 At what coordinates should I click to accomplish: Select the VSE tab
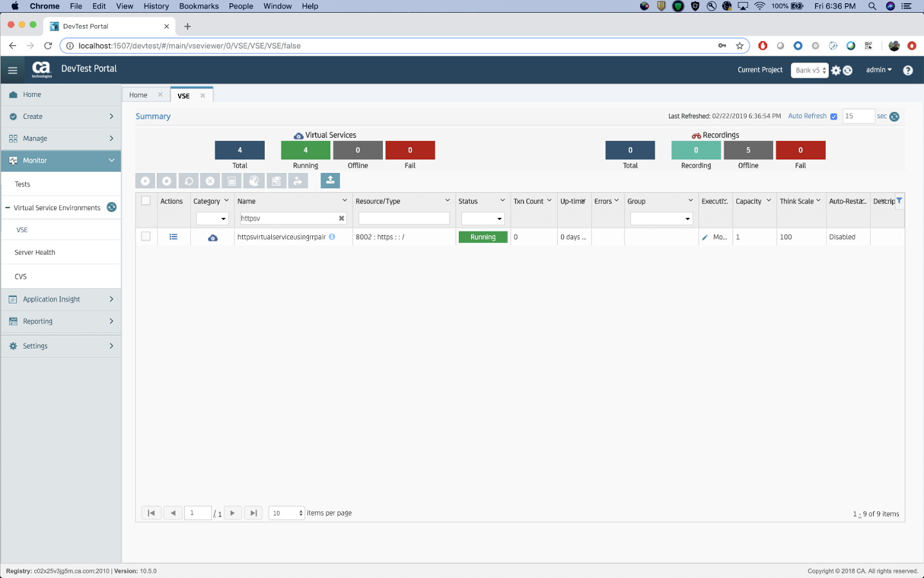point(184,96)
